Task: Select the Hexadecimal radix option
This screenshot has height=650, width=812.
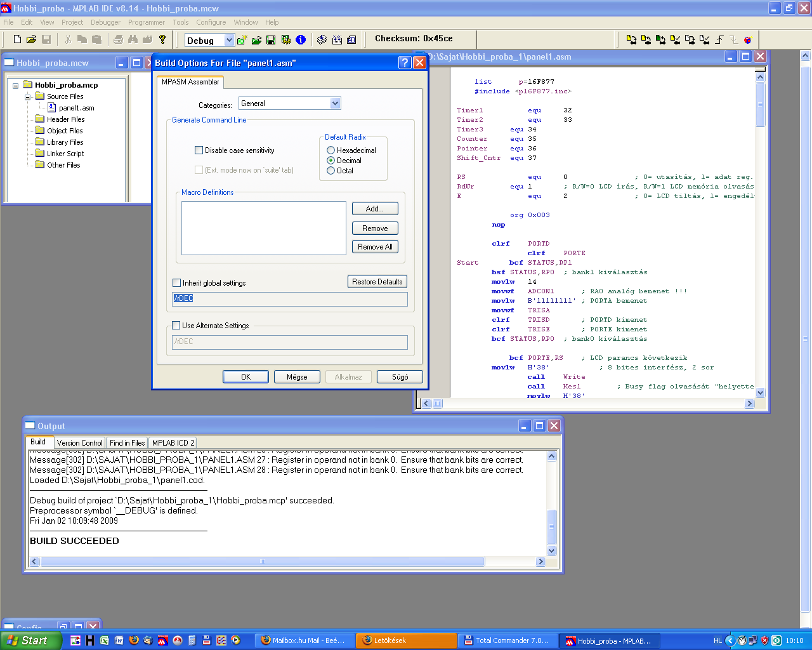Action: click(331, 150)
